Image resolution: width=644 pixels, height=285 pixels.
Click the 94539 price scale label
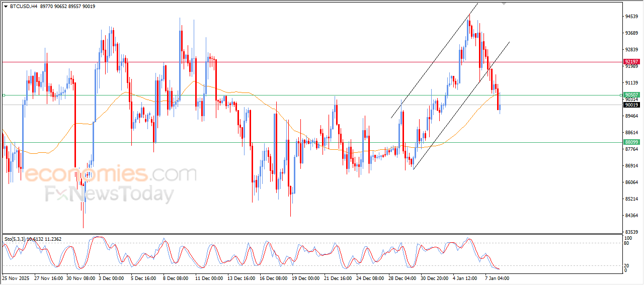point(631,17)
